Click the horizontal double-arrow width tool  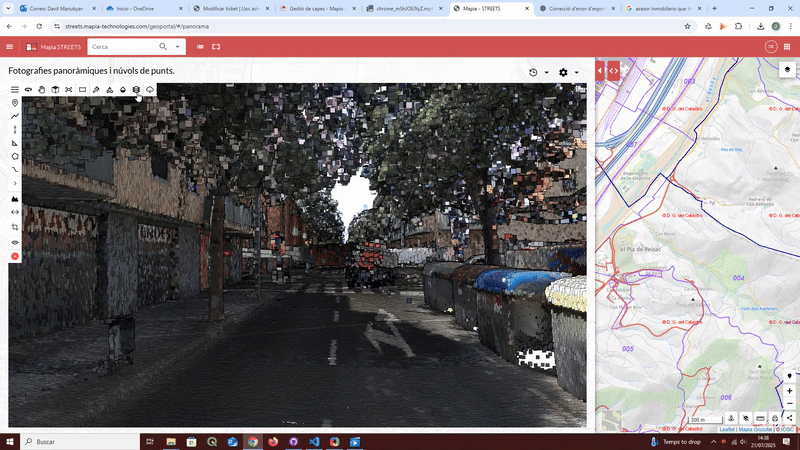[x=15, y=212]
